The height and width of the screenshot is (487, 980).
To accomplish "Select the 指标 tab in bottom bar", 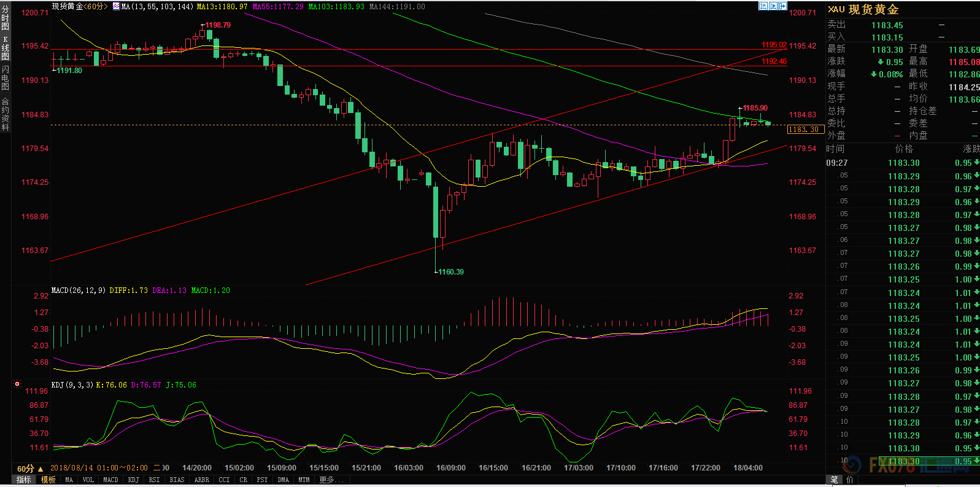I will click(x=24, y=480).
